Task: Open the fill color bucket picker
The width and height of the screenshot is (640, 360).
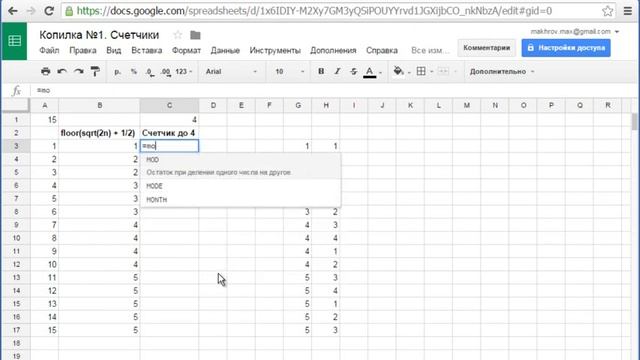Action: (398, 71)
